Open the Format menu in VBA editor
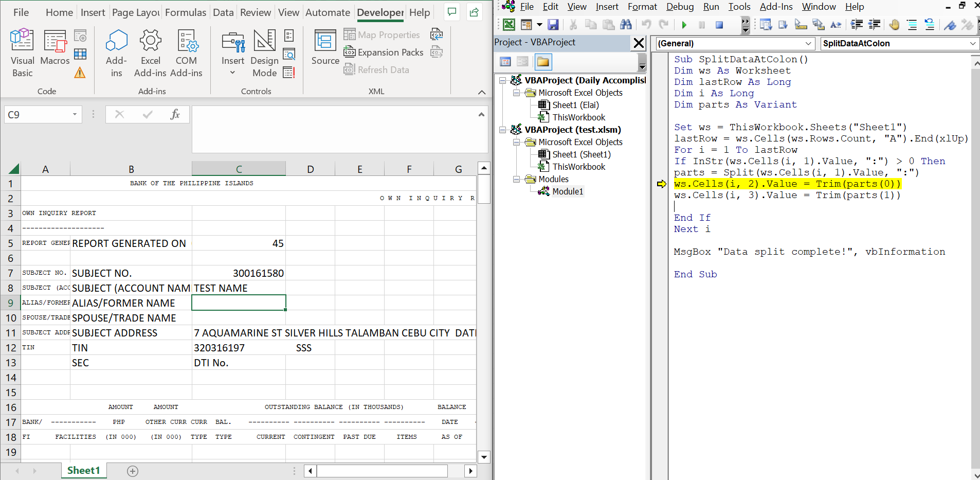 (642, 7)
